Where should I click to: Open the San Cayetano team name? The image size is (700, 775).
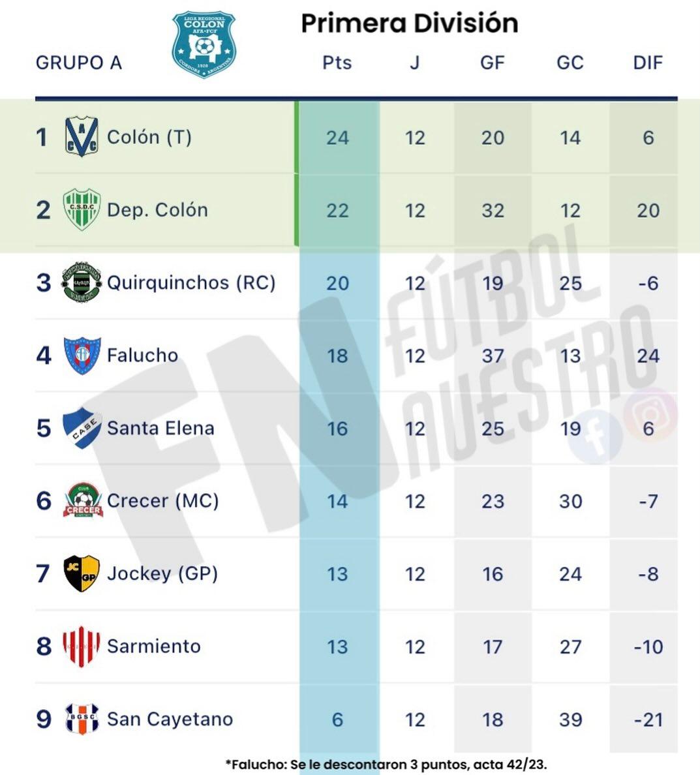click(170, 719)
